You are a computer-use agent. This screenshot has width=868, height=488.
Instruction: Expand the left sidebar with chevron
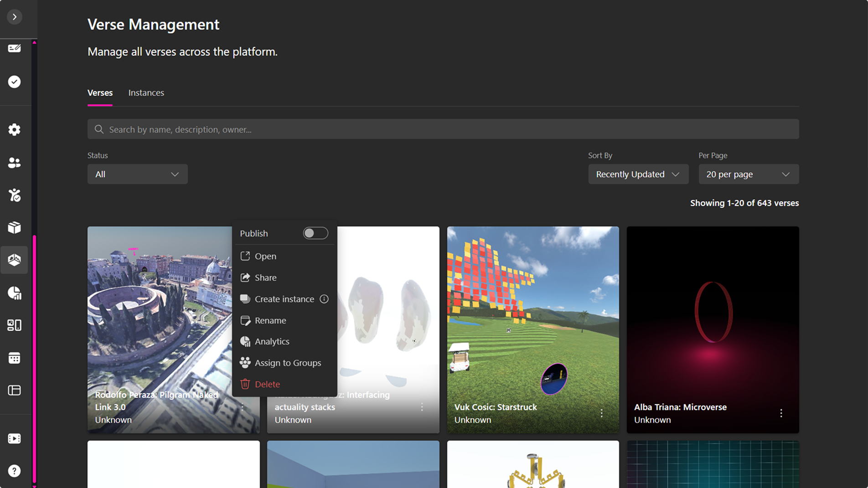click(x=15, y=17)
